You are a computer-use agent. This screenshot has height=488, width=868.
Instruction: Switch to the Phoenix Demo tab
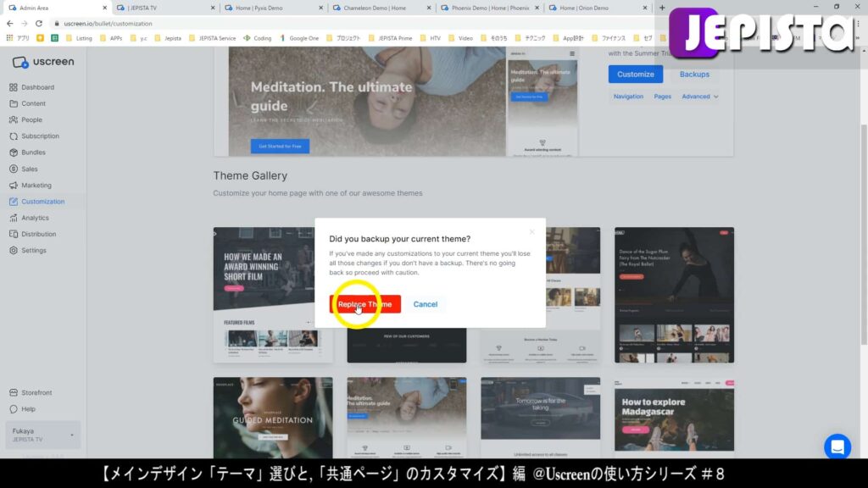pos(489,8)
